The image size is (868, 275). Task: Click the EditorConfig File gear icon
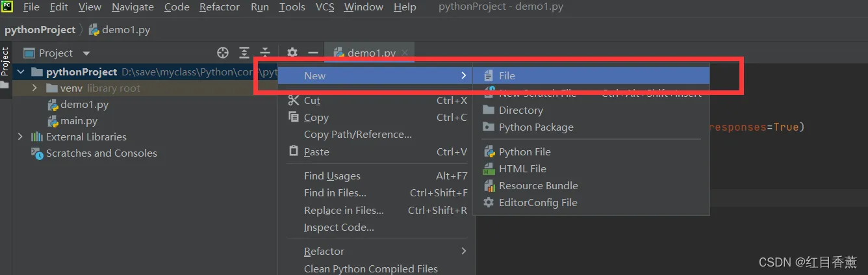(x=489, y=202)
